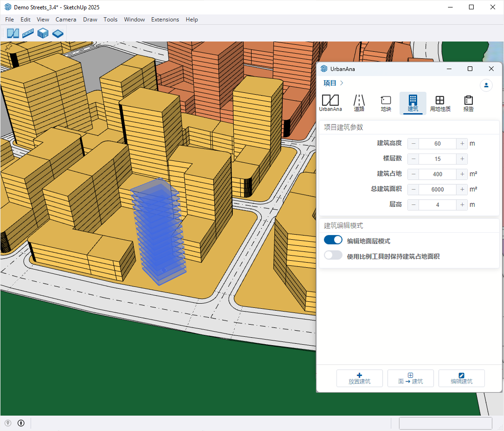Open the 道路 panel icon
The image size is (504, 431).
click(x=359, y=103)
